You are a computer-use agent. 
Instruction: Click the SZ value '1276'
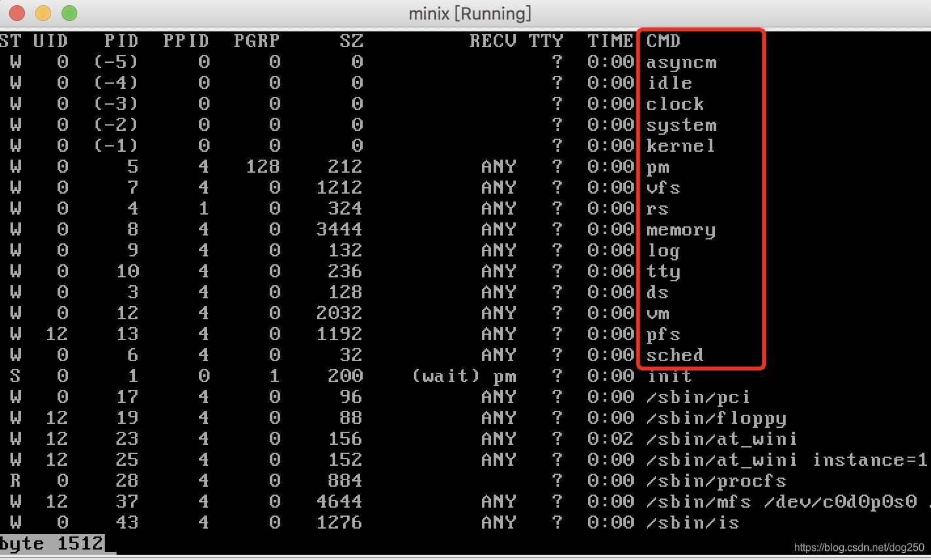339,523
